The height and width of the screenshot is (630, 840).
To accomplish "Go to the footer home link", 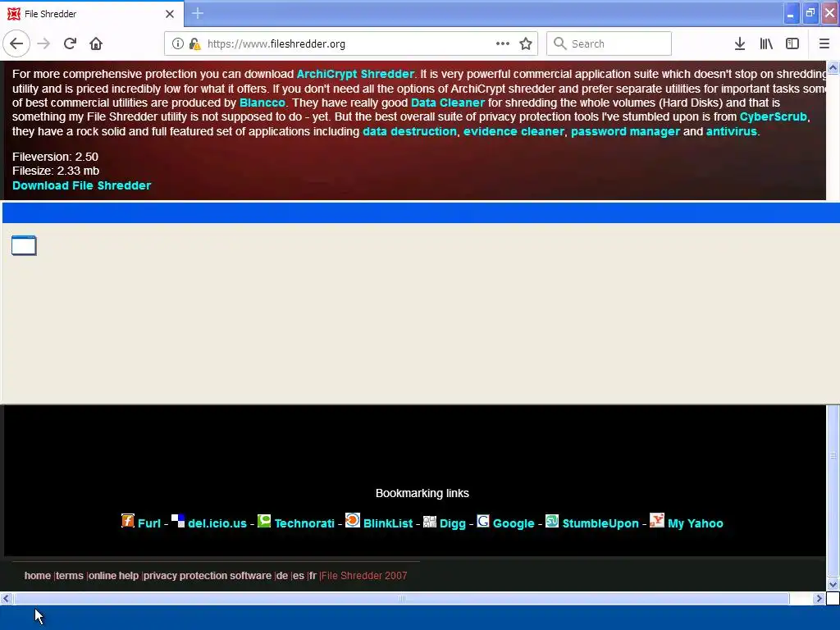I will 38,575.
